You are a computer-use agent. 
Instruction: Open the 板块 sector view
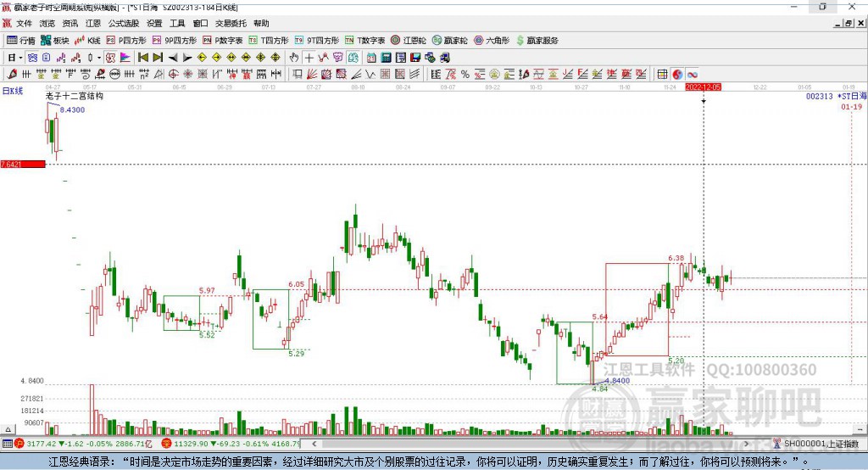(x=54, y=40)
